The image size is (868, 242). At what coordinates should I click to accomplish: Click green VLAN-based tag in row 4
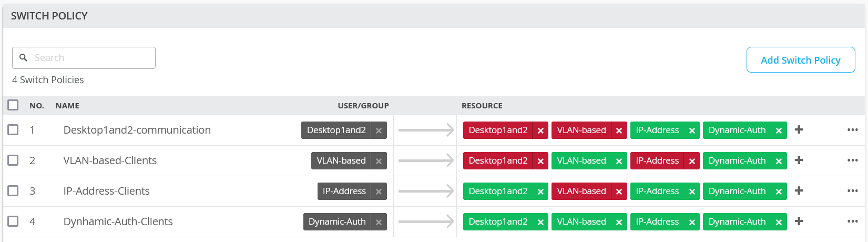point(581,221)
